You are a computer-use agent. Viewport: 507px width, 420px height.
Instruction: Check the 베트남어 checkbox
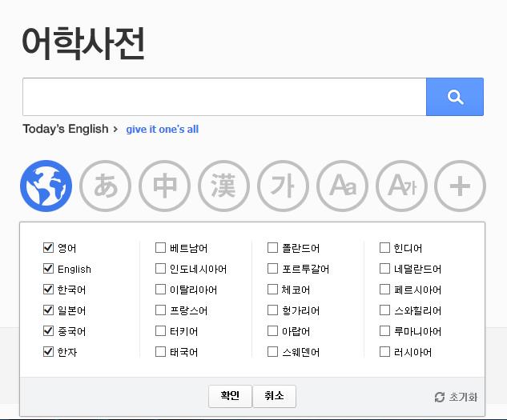[160, 248]
